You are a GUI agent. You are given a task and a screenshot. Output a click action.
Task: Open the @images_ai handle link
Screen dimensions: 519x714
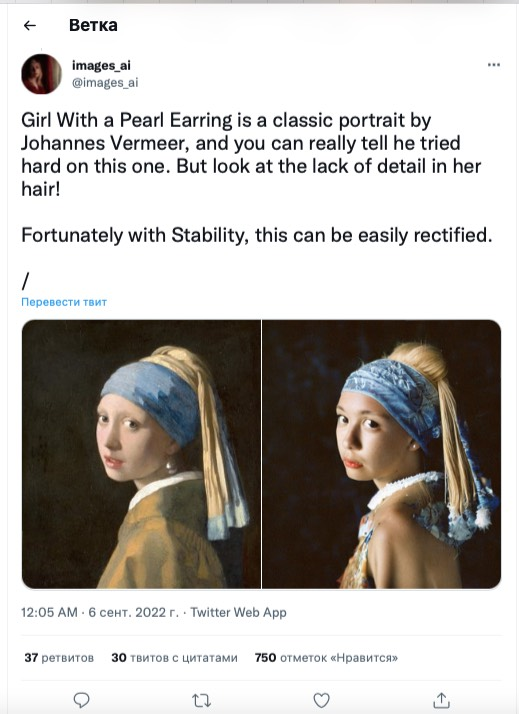click(105, 82)
